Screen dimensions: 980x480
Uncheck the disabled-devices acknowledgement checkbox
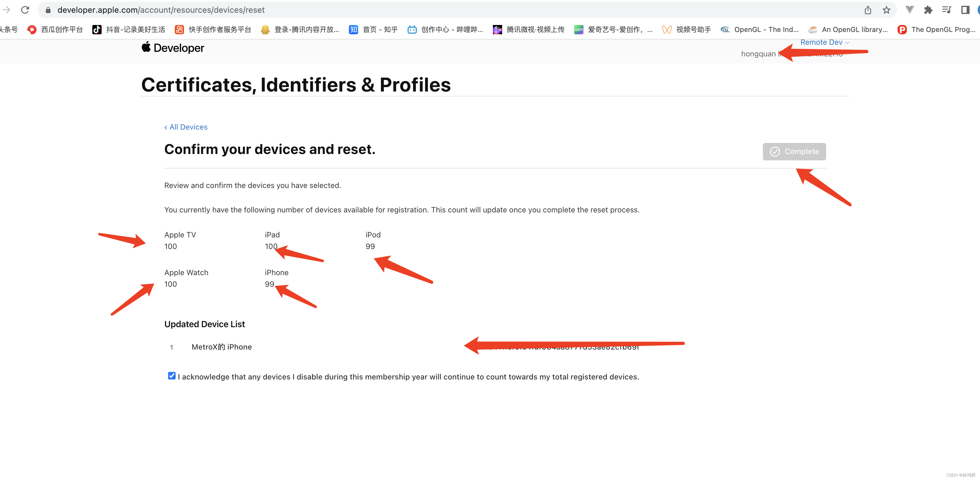pos(172,376)
